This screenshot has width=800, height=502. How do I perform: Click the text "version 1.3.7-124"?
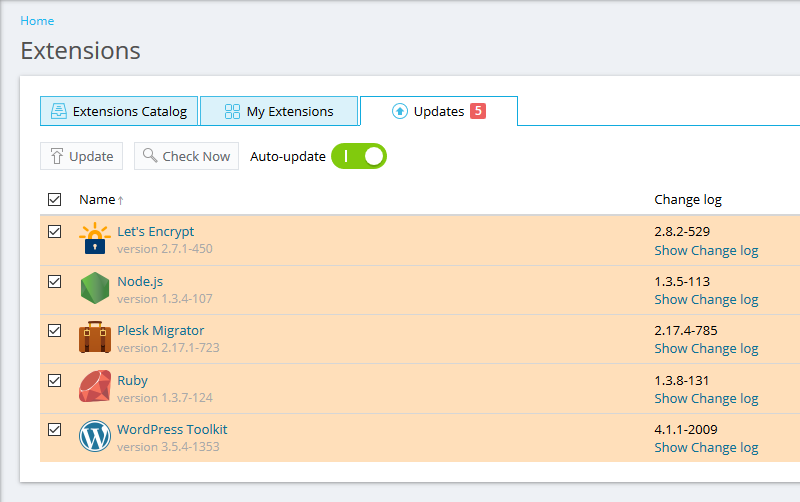tap(165, 398)
